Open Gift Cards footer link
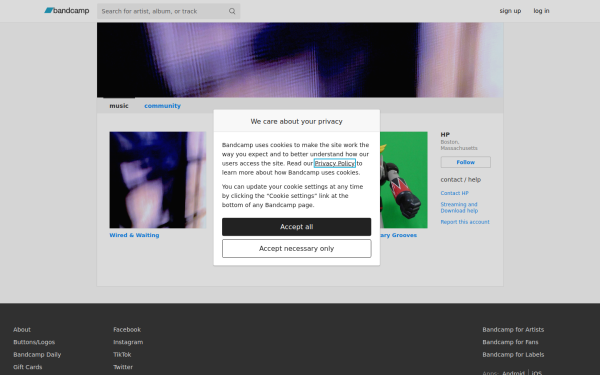This screenshot has width=600, height=375. click(x=28, y=367)
